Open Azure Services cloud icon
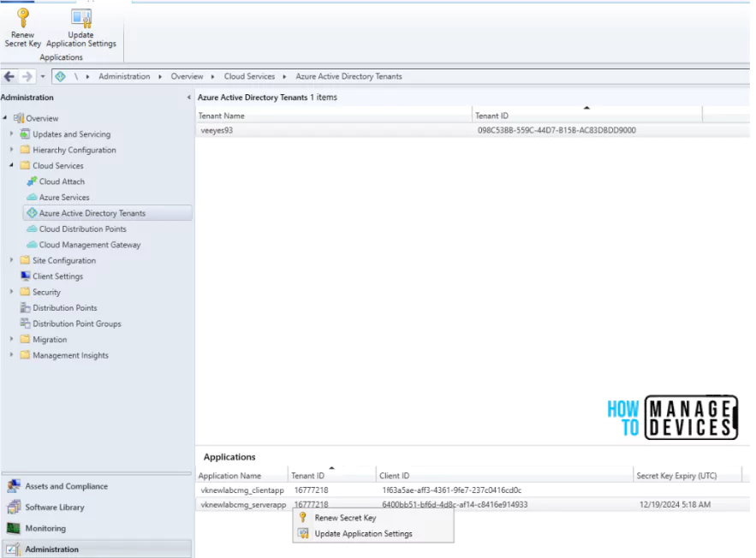This screenshot has height=558, width=756. (32, 197)
